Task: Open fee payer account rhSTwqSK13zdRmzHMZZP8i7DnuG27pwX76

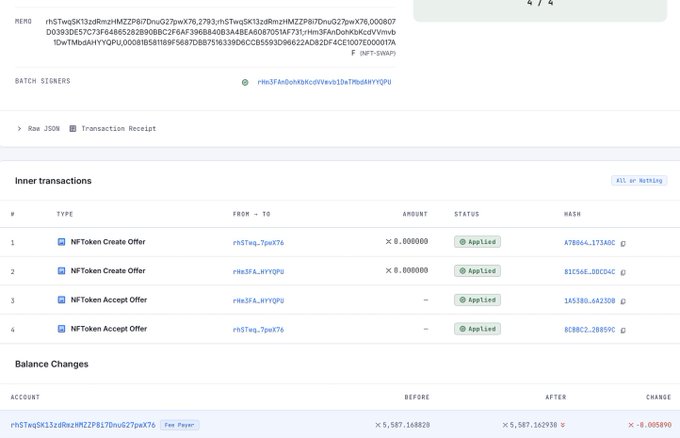Action: tap(83, 425)
